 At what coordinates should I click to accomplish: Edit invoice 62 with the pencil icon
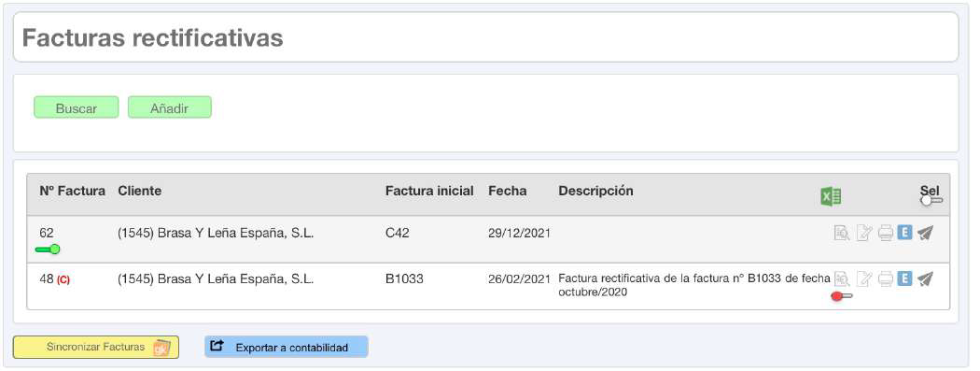[863, 234]
